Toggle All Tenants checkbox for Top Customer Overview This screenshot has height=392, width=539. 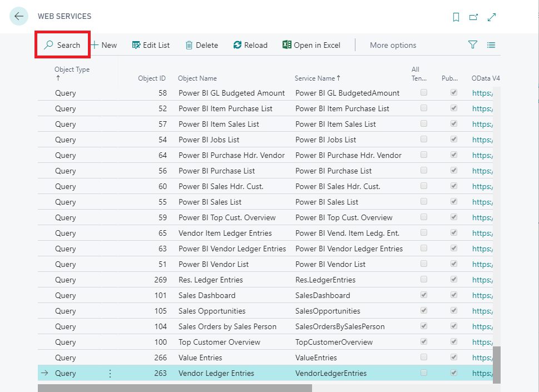point(424,341)
